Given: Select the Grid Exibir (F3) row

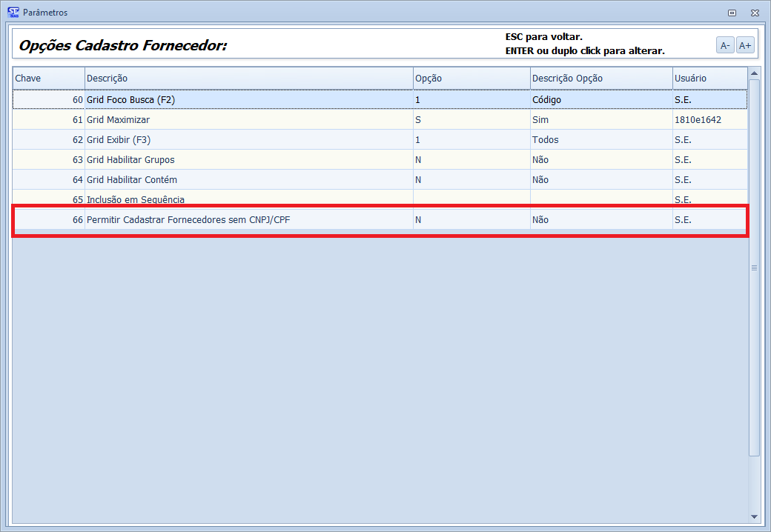Looking at the screenshot, I should point(248,139).
